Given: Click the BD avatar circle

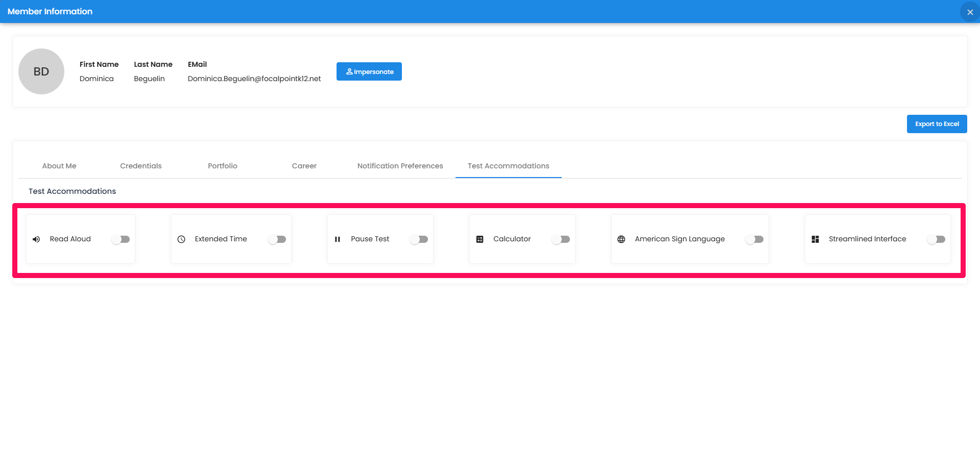Looking at the screenshot, I should 41,71.
